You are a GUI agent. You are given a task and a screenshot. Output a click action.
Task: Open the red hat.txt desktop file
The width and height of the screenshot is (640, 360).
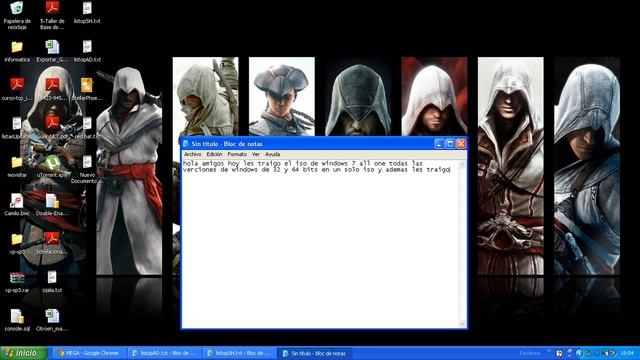pos(87,128)
